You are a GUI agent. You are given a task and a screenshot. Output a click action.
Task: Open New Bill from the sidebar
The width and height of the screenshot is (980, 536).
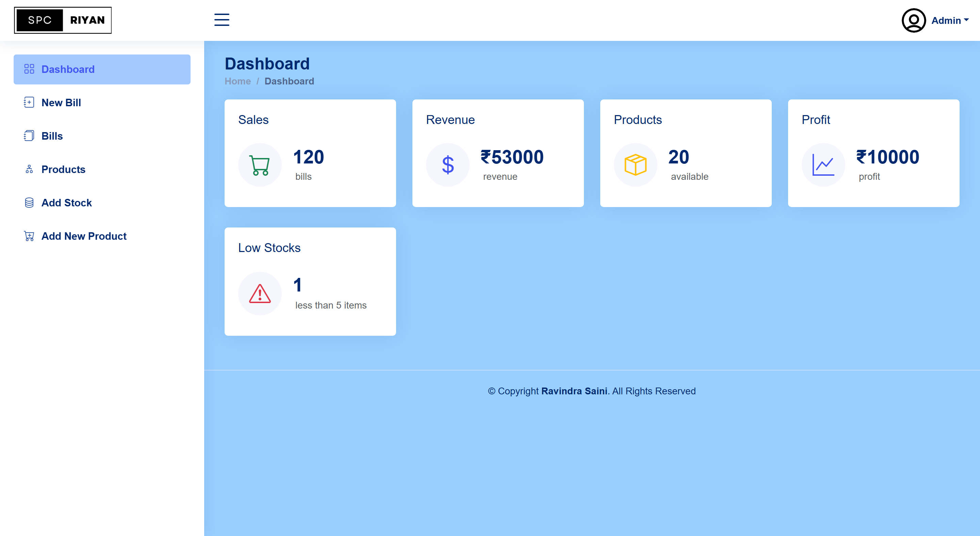coord(102,103)
